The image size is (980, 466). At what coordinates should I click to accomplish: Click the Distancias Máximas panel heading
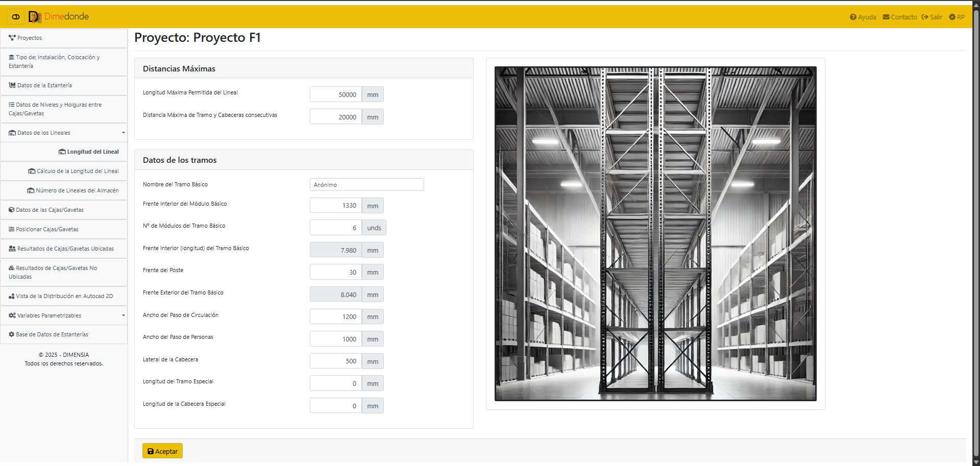tap(179, 69)
